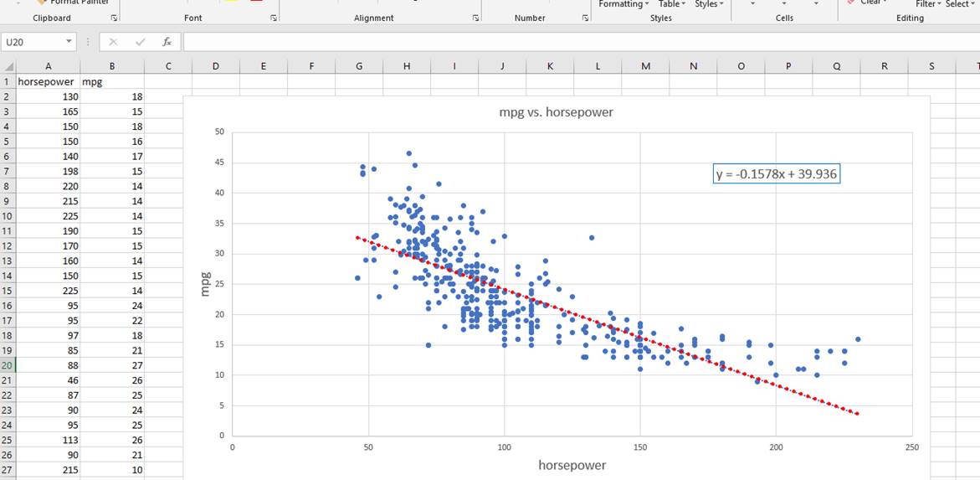Select column R header
Viewport: 980px width, 480px height.
point(885,66)
